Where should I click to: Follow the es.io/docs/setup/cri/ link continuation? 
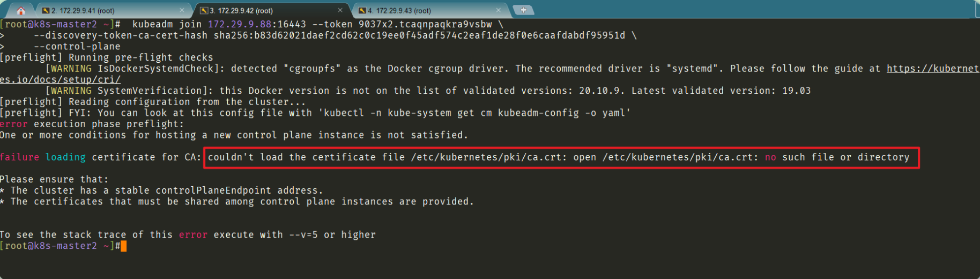point(60,79)
